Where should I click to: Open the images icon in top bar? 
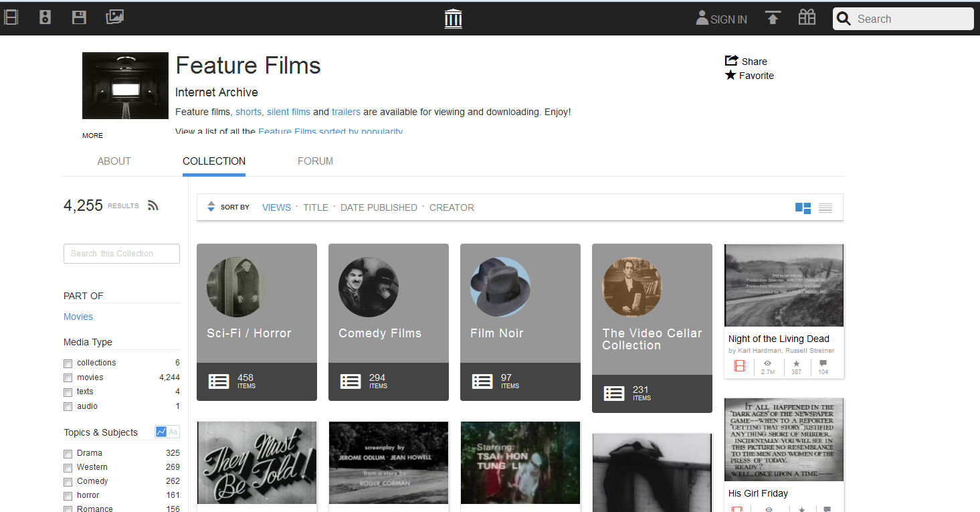click(x=114, y=17)
